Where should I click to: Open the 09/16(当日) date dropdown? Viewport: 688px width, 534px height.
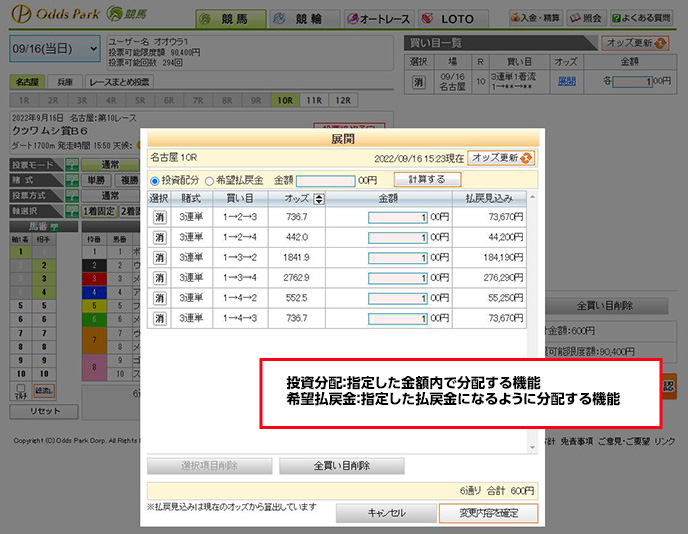click(55, 49)
